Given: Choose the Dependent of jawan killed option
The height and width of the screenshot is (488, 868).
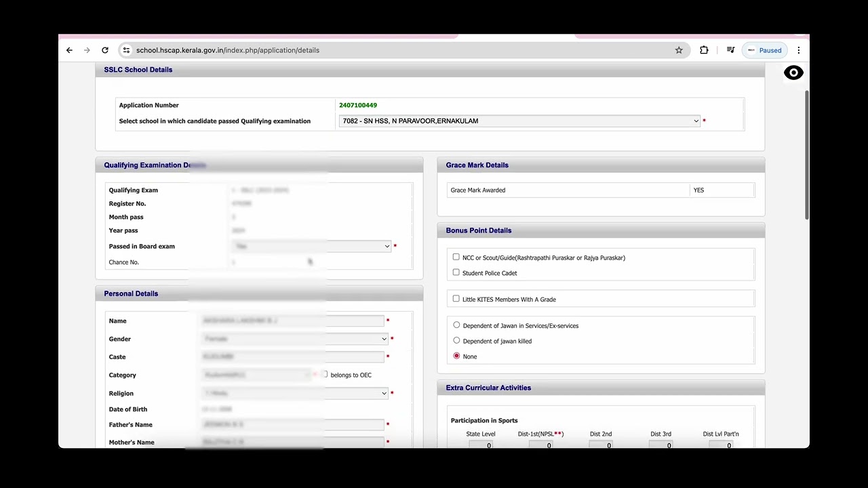Looking at the screenshot, I should [456, 341].
